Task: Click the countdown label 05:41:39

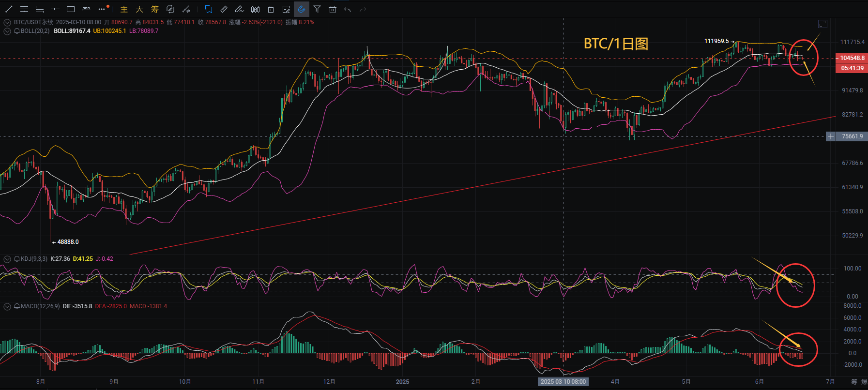Action: (852, 68)
